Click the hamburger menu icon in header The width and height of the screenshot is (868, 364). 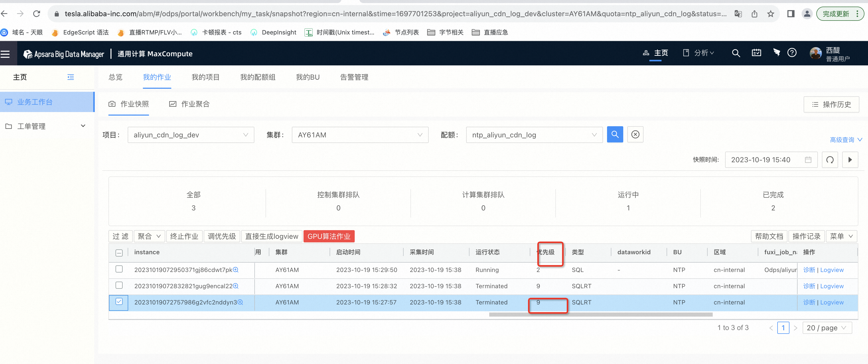tap(5, 53)
